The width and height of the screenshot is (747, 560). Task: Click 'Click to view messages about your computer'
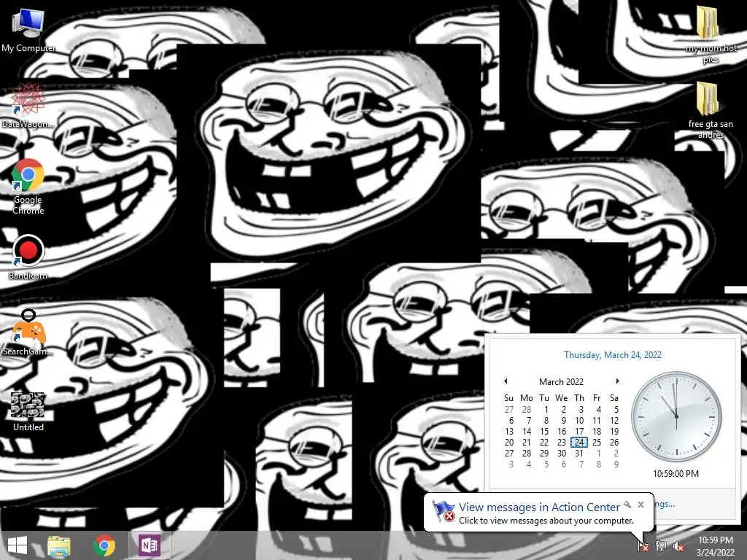[x=546, y=521]
